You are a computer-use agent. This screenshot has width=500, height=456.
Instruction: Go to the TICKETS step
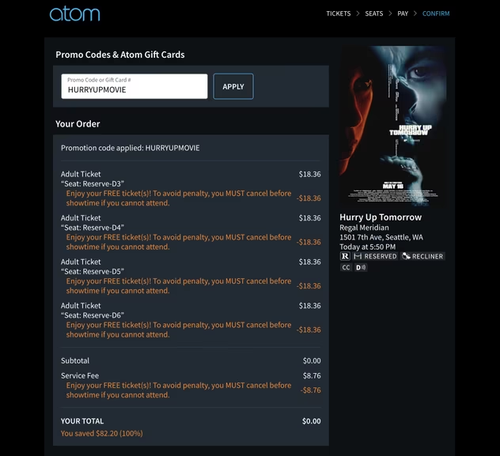(x=338, y=14)
